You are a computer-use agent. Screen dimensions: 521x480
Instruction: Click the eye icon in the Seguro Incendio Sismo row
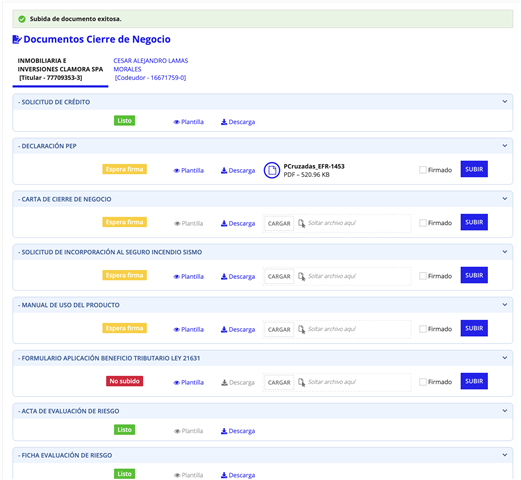pos(177,277)
